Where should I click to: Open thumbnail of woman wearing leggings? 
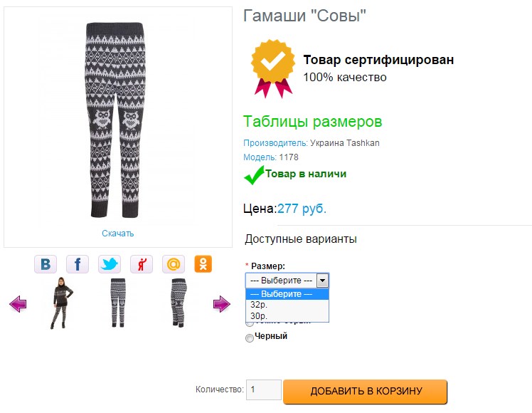pyautogui.click(x=58, y=303)
